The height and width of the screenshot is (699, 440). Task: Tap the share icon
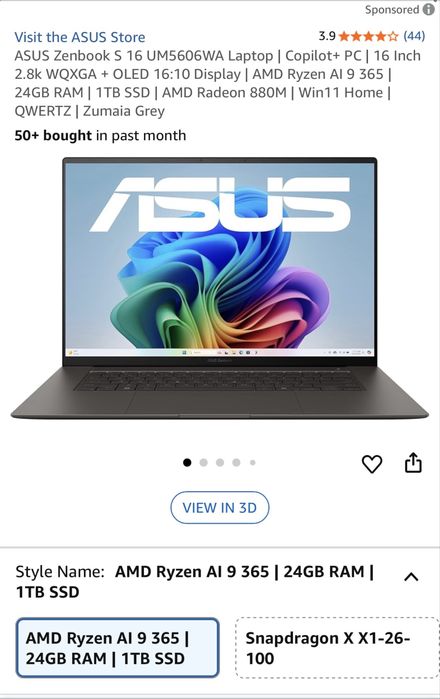413,462
